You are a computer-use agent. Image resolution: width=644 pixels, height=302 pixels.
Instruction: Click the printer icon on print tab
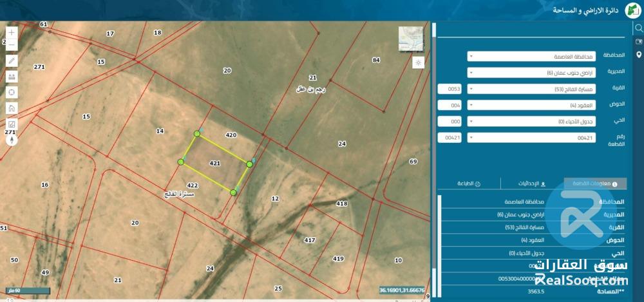tap(477, 184)
